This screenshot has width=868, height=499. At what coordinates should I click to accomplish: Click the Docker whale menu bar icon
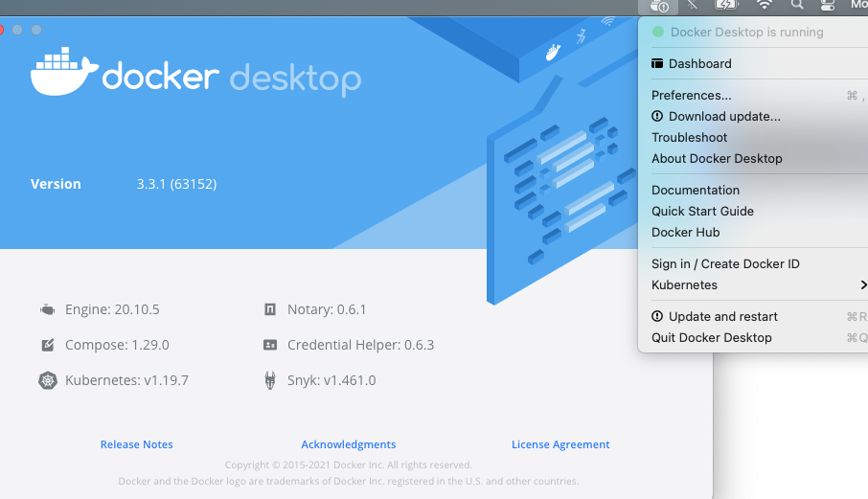click(x=659, y=6)
